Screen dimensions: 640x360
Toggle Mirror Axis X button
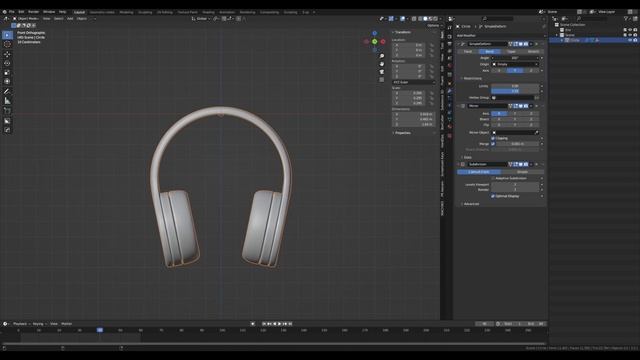coord(499,113)
